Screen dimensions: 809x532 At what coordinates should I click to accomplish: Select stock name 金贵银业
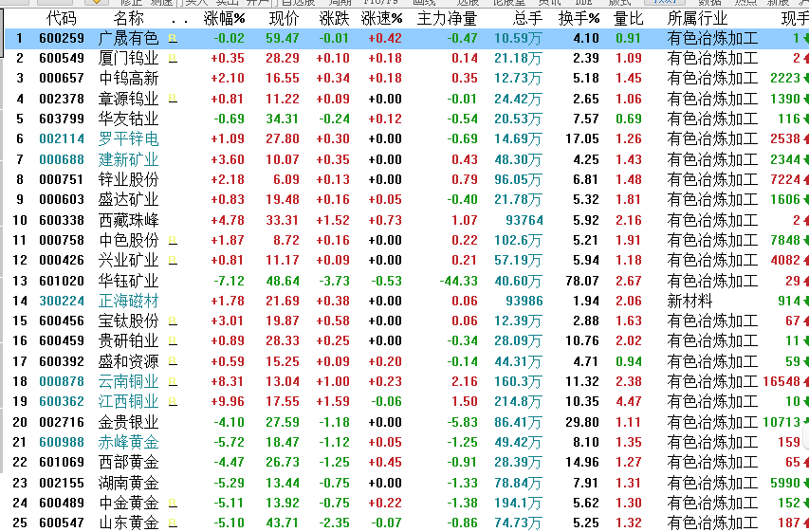click(128, 423)
